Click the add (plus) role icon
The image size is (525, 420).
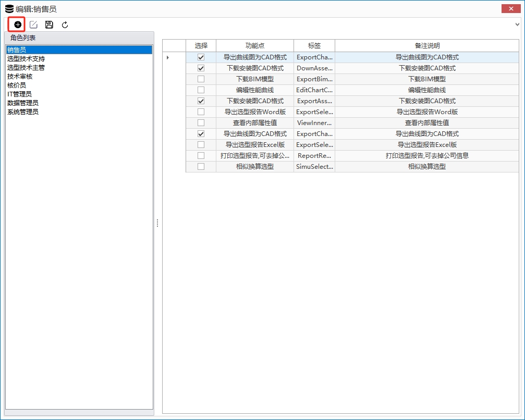[x=17, y=24]
